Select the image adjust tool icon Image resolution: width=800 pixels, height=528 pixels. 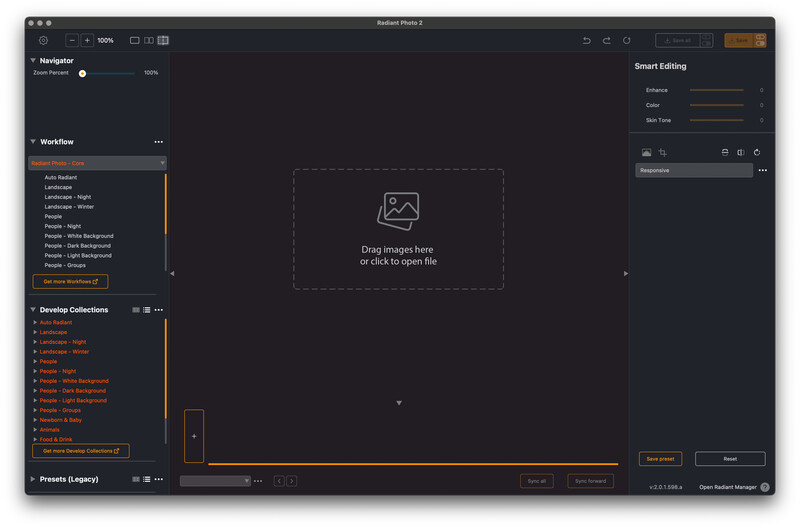pyautogui.click(x=646, y=153)
